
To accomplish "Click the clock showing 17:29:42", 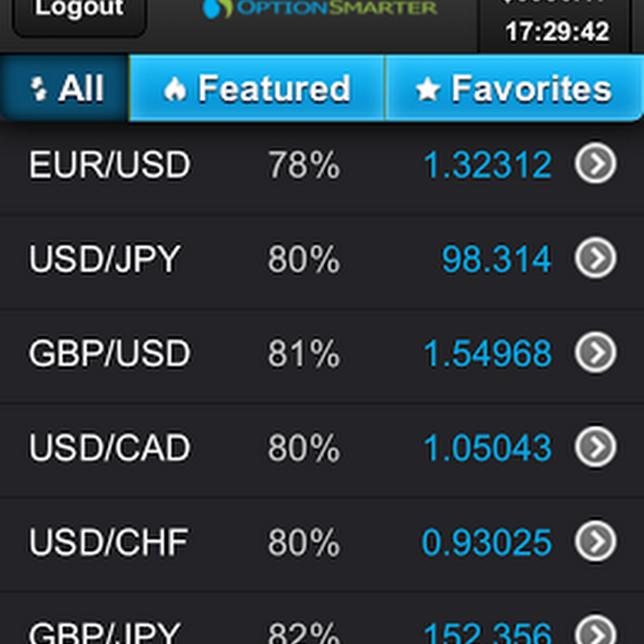I will click(557, 31).
